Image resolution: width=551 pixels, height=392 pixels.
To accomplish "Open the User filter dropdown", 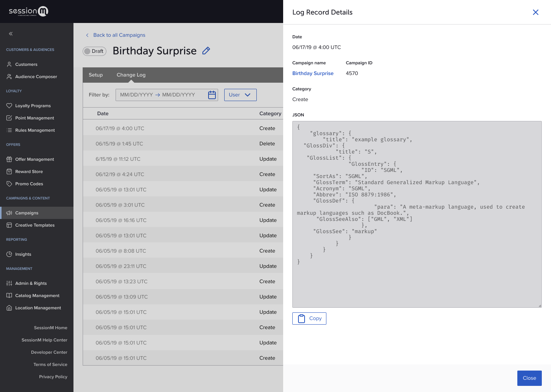I will coord(240,95).
